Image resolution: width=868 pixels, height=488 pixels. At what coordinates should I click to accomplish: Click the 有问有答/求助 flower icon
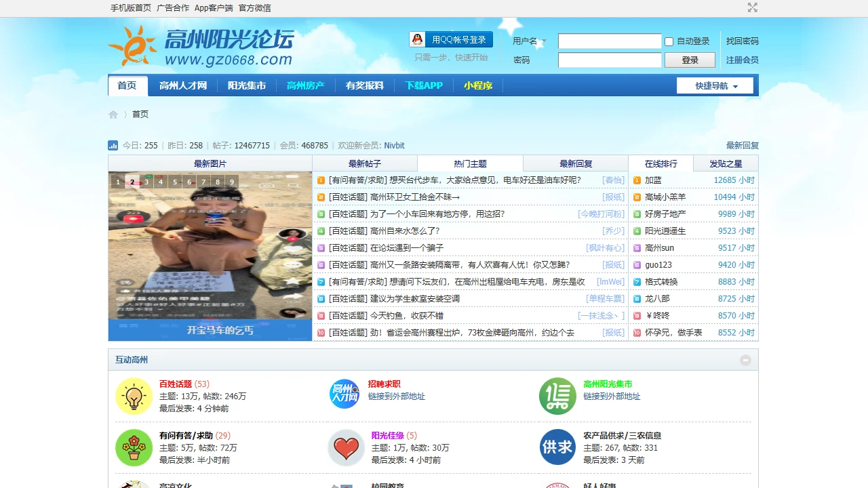pyautogui.click(x=134, y=448)
